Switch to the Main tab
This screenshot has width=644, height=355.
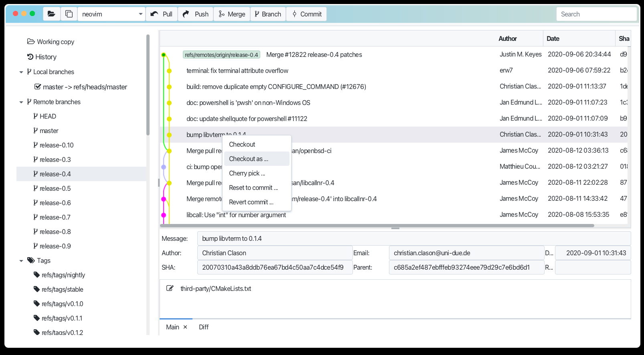[172, 327]
